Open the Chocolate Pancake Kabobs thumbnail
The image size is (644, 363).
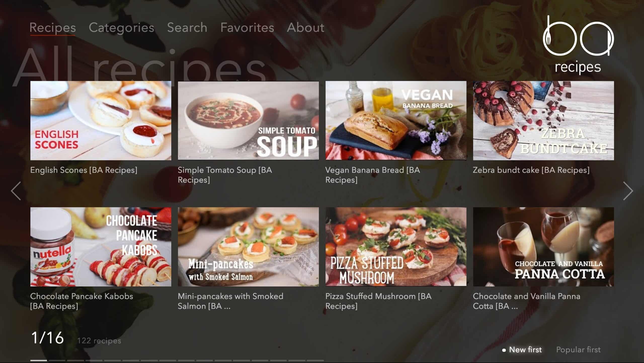pos(101,247)
